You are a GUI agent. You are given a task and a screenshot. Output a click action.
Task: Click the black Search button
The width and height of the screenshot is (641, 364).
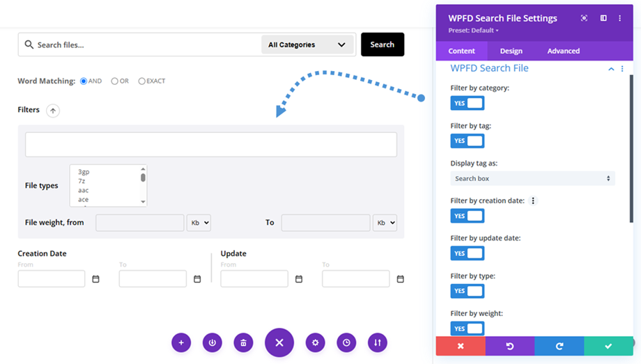383,45
